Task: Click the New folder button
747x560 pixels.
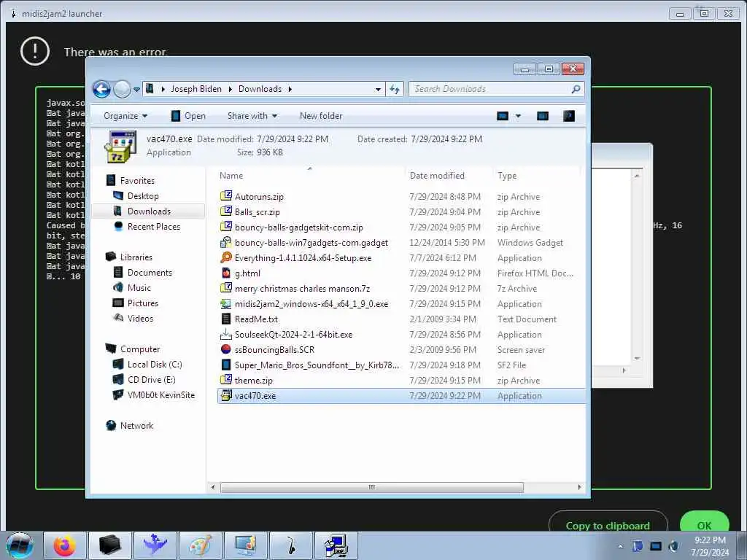Action: [321, 116]
